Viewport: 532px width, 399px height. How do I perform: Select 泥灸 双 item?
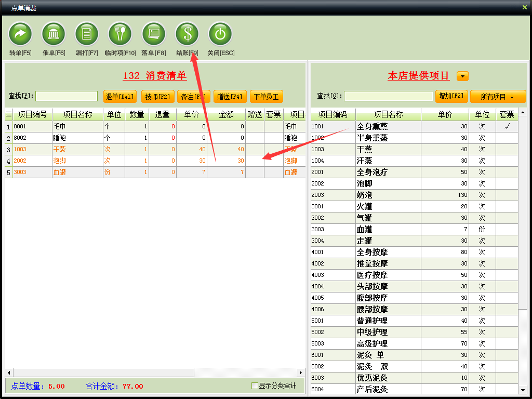tap(414, 366)
